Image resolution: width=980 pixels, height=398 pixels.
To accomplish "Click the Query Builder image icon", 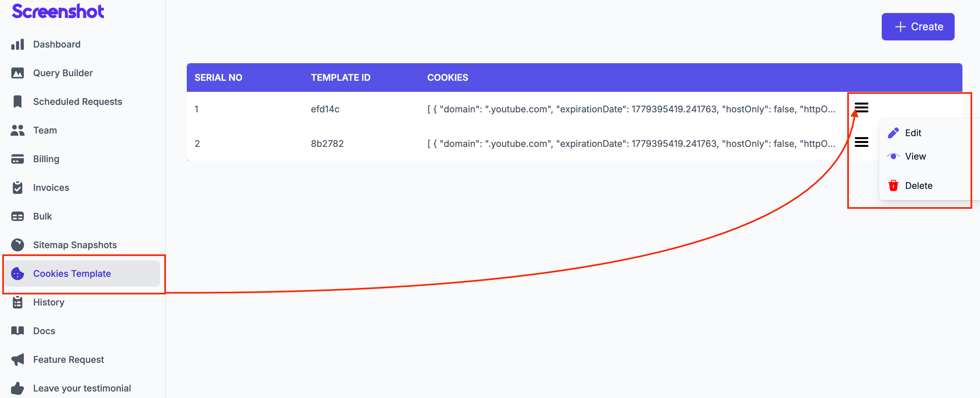I will (x=18, y=73).
